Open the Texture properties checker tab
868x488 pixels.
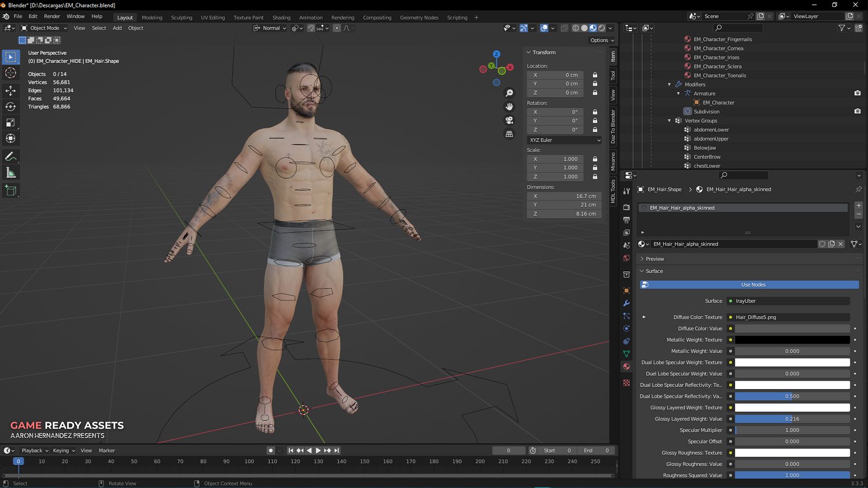click(627, 383)
